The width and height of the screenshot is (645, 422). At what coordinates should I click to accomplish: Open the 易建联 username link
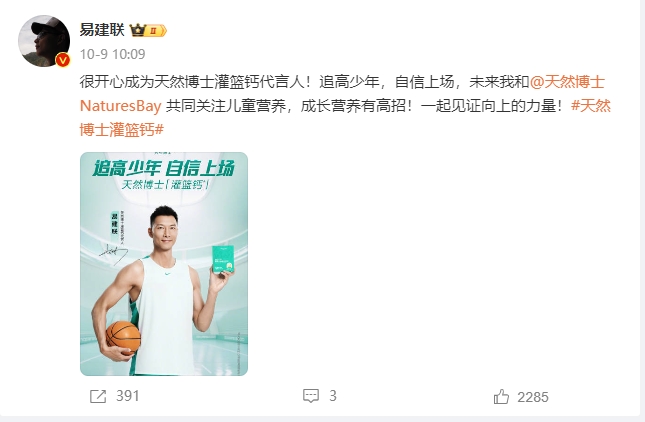pyautogui.click(x=102, y=30)
